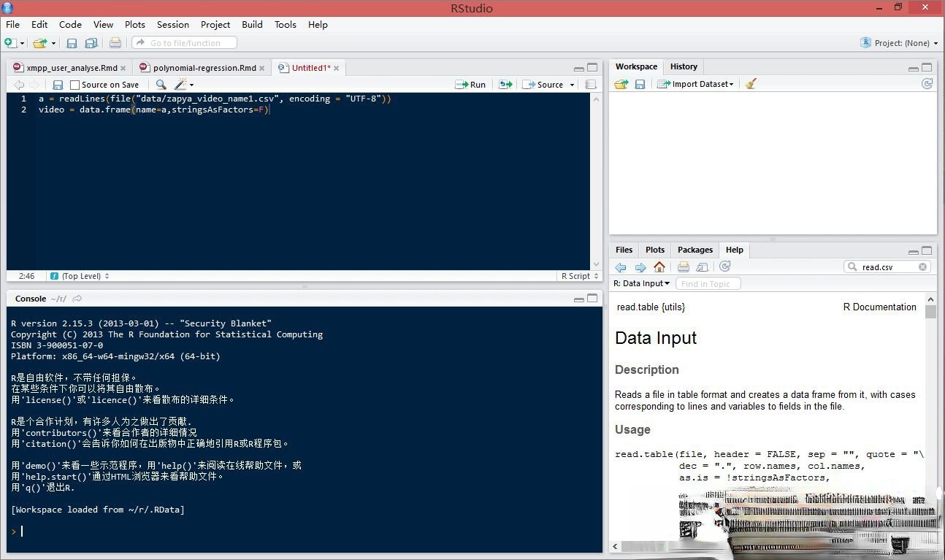Close the xmpp_user_analyse.Rmd tab
945x560 pixels.
[123, 68]
